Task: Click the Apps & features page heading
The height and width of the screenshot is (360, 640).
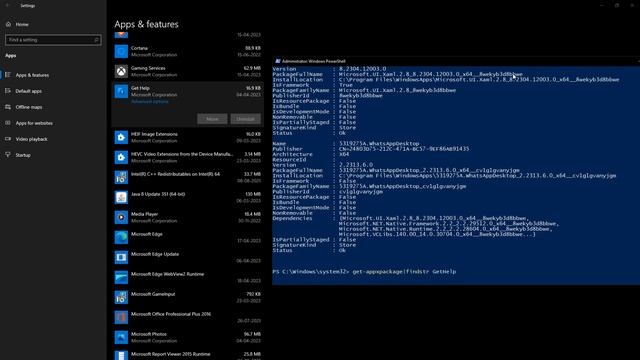Action: click(147, 24)
